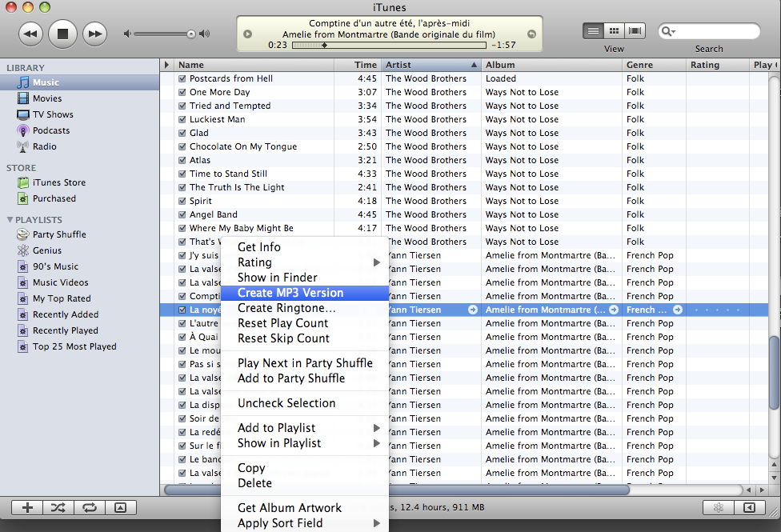
Task: Open the Recently Played playlist
Action: (80, 330)
